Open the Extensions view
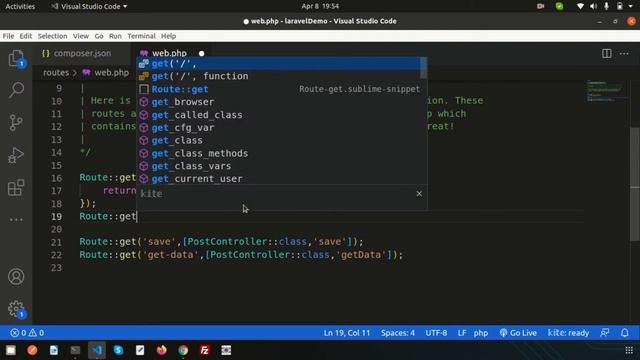Image resolution: width=640 pixels, height=360 pixels. (x=16, y=188)
